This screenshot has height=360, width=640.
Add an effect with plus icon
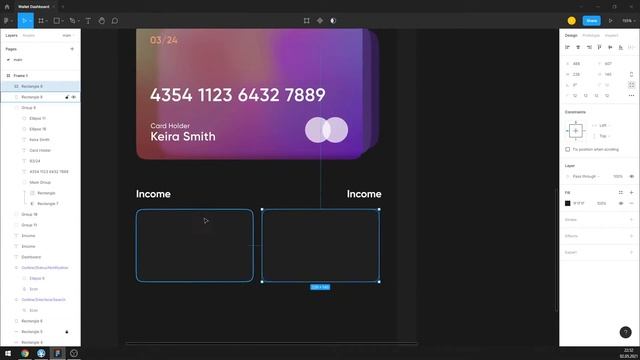coord(631,236)
